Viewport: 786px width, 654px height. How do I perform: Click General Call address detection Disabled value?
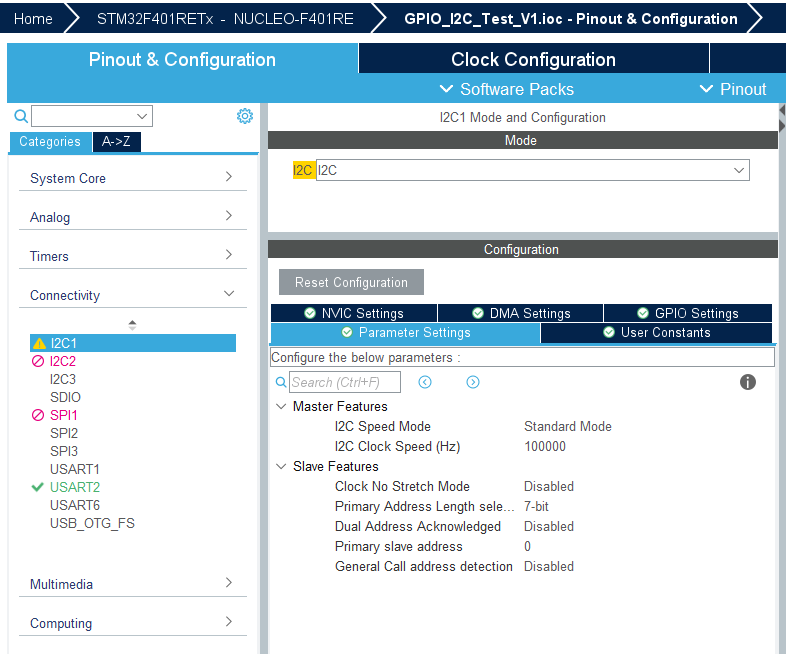tap(549, 567)
